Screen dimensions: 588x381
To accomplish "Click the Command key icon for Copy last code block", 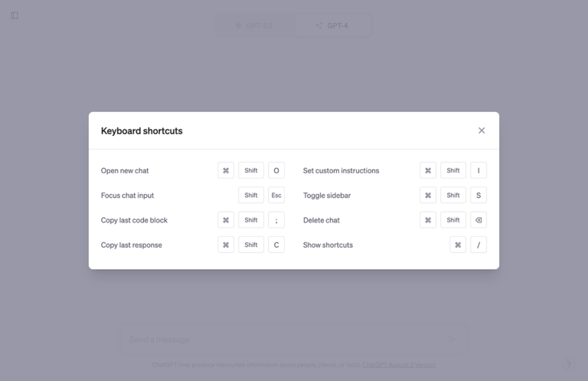I will click(226, 220).
